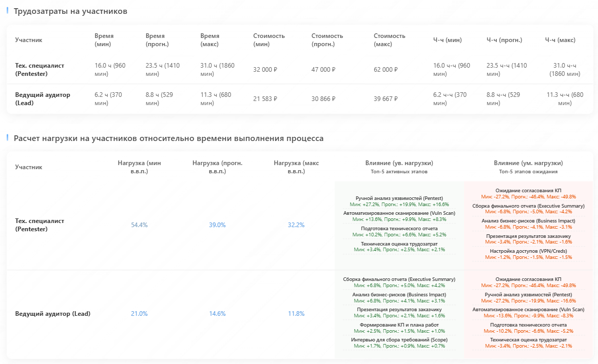Click the "Время (прогн.)" column header
Viewport: 598px width, 364px height.
[155, 40]
